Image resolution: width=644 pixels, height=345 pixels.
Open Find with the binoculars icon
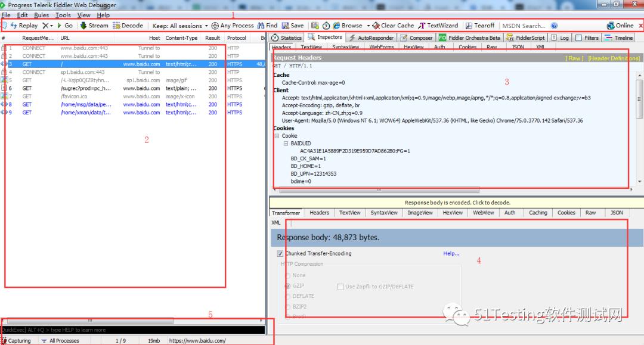[261, 26]
